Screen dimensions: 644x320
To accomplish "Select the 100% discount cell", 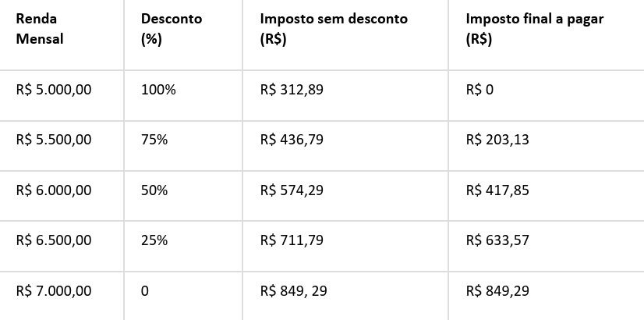I will (x=158, y=90).
